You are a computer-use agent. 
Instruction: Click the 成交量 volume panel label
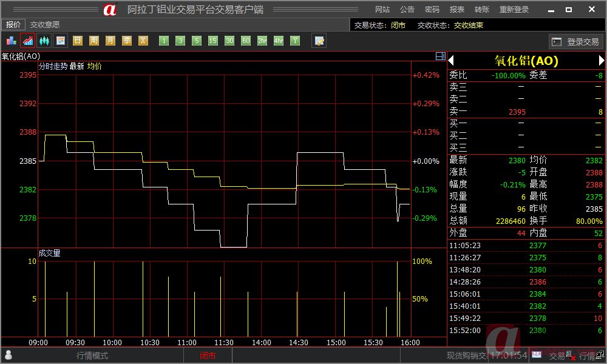(49, 254)
